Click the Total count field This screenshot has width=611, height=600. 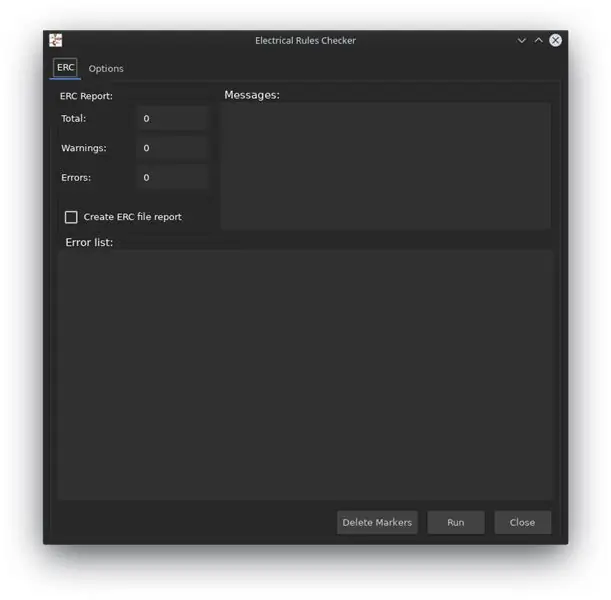(172, 118)
